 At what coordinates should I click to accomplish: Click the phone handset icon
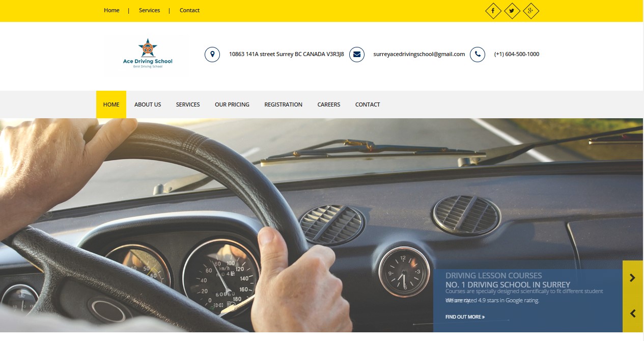478,55
